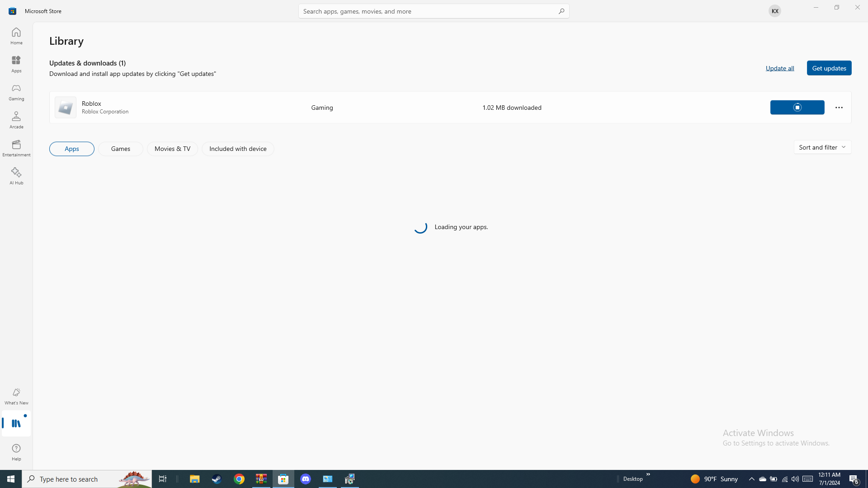The height and width of the screenshot is (488, 868).
Task: Open the battery status tray icon
Action: [773, 479]
